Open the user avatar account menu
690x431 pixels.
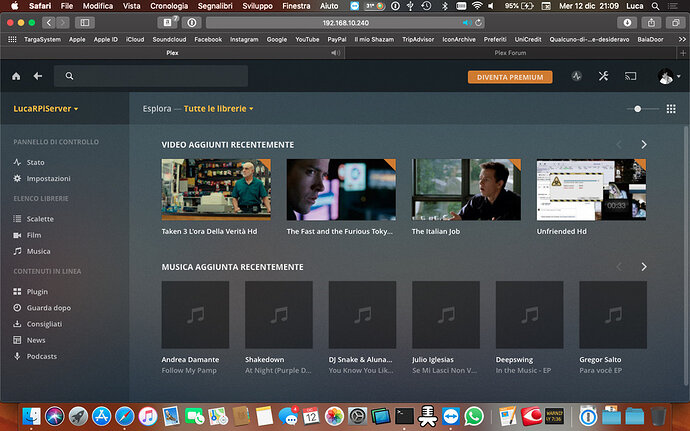[665, 76]
